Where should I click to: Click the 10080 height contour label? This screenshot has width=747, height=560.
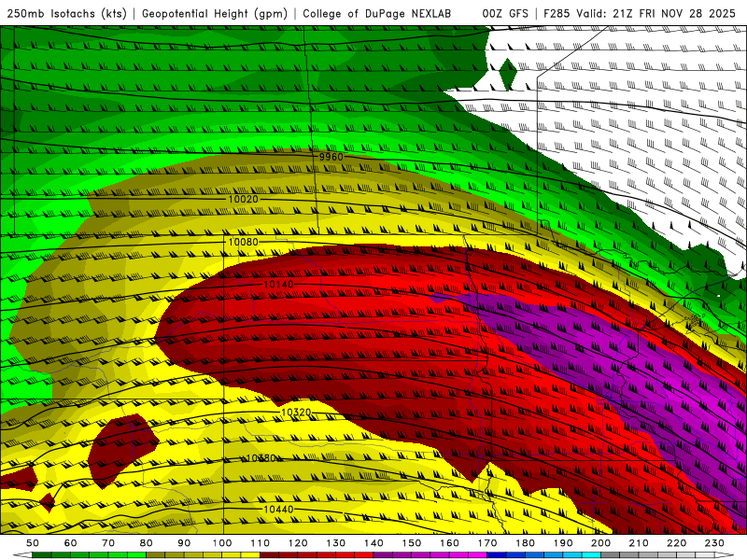tap(243, 242)
